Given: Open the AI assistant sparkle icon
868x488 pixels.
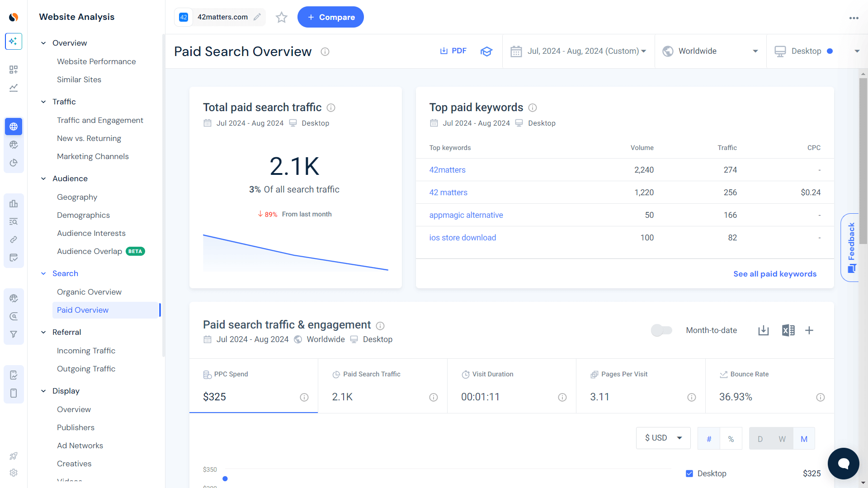Looking at the screenshot, I should tap(14, 41).
